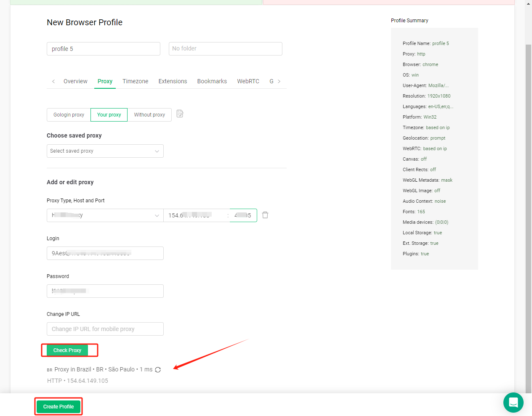This screenshot has height=416, width=532.
Task: Open the Extensions tab
Action: tap(173, 81)
